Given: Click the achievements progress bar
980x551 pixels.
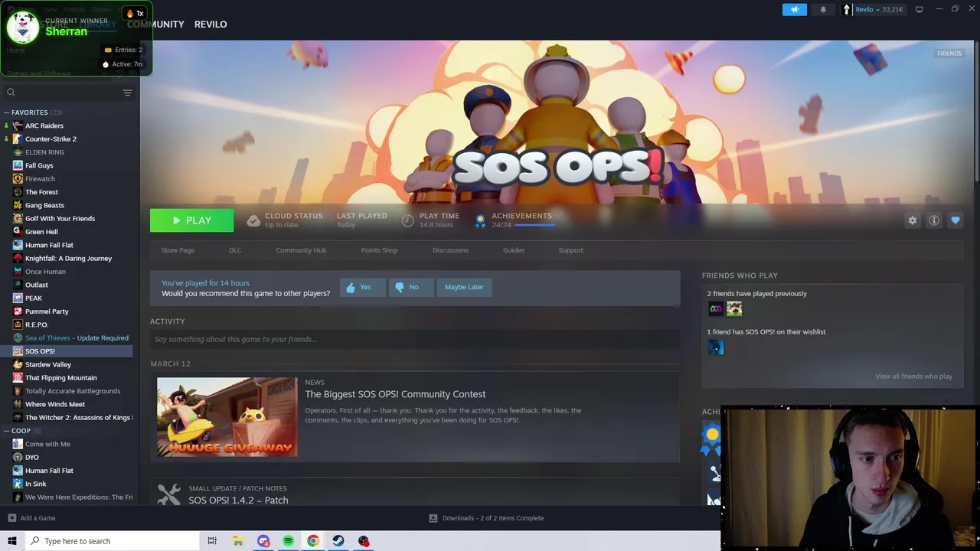Looking at the screenshot, I should click(x=534, y=225).
